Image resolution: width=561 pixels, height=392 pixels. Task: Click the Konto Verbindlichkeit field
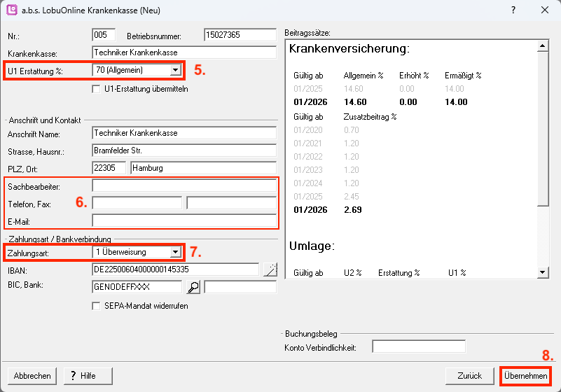418,346
